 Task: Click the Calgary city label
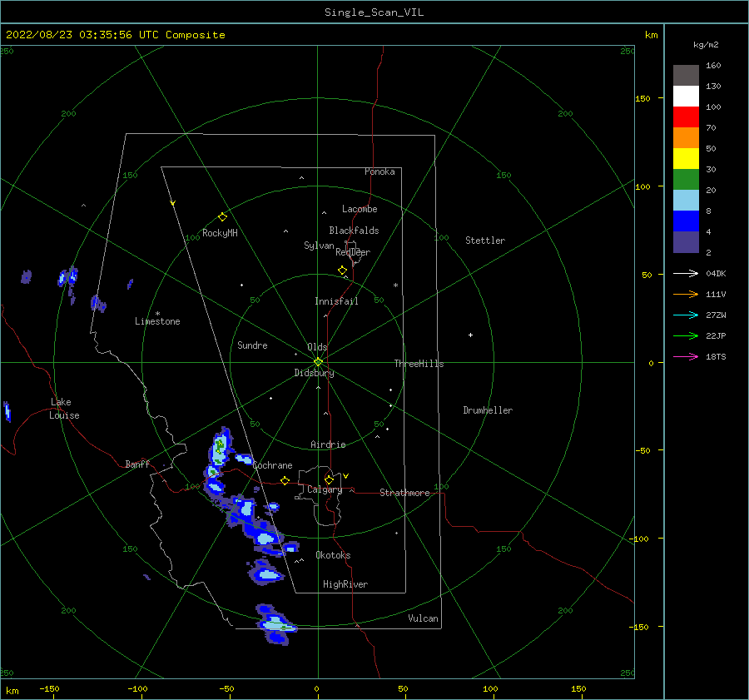coord(325,489)
